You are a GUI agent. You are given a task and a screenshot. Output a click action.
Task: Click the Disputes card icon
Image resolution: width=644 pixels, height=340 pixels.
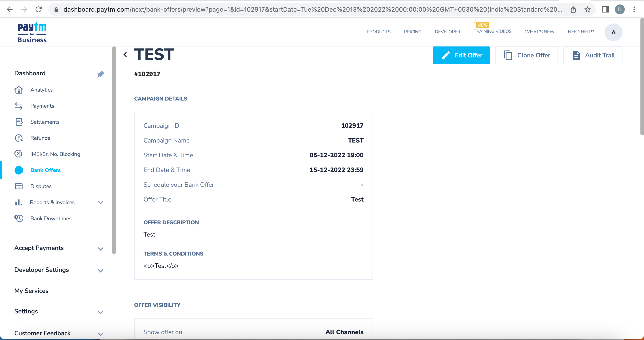[19, 186]
